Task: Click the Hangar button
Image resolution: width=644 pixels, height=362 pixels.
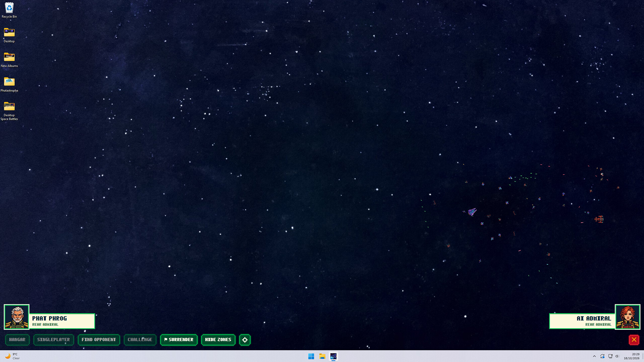Action: [17, 340]
